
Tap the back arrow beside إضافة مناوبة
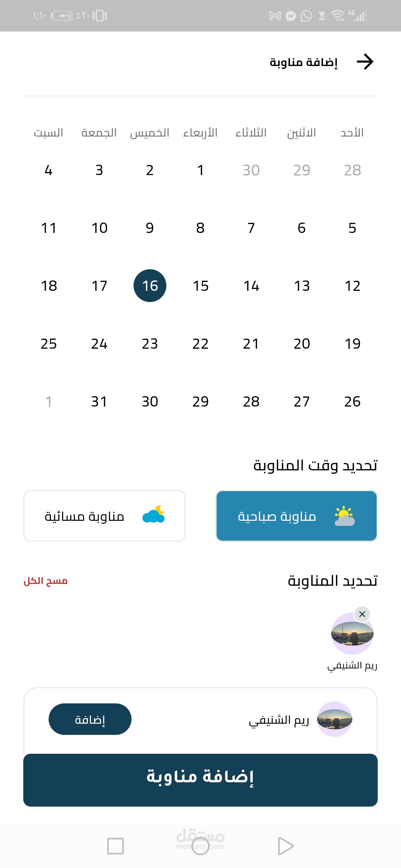pos(365,62)
